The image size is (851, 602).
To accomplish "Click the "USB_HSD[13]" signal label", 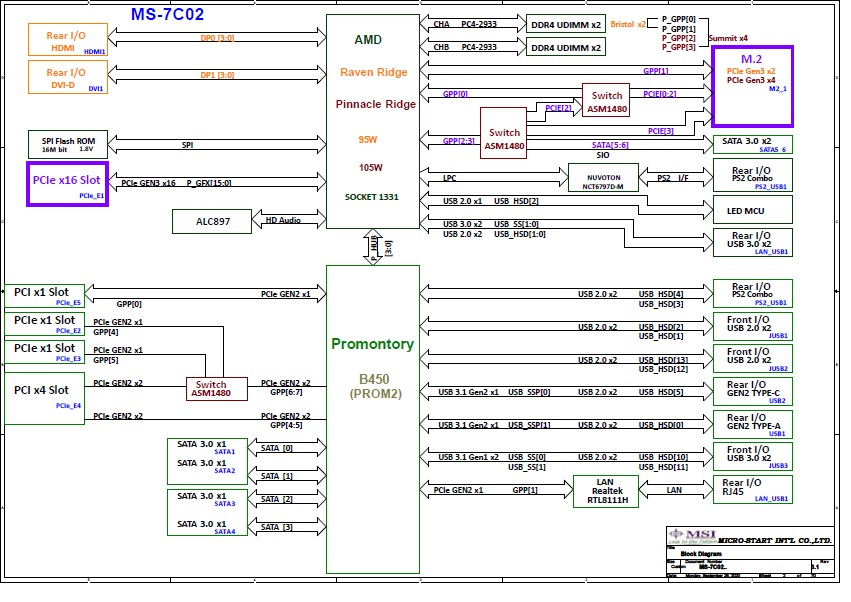I will [x=663, y=360].
